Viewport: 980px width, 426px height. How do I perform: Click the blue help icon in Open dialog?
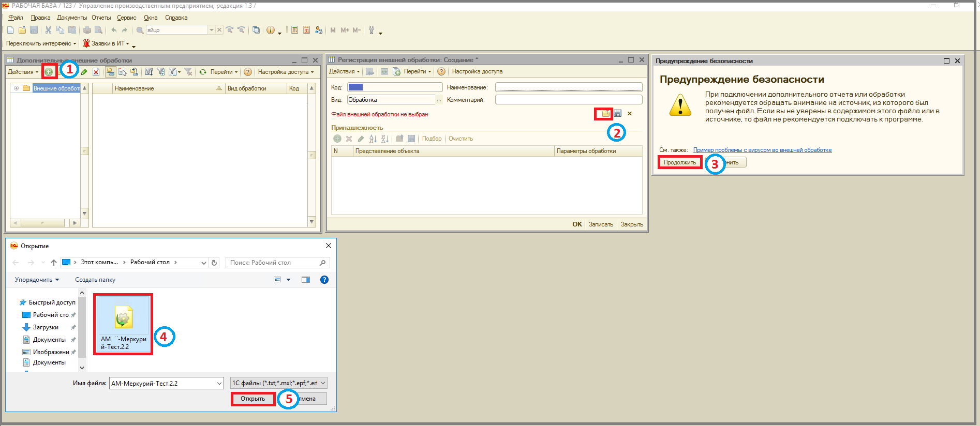coord(324,280)
